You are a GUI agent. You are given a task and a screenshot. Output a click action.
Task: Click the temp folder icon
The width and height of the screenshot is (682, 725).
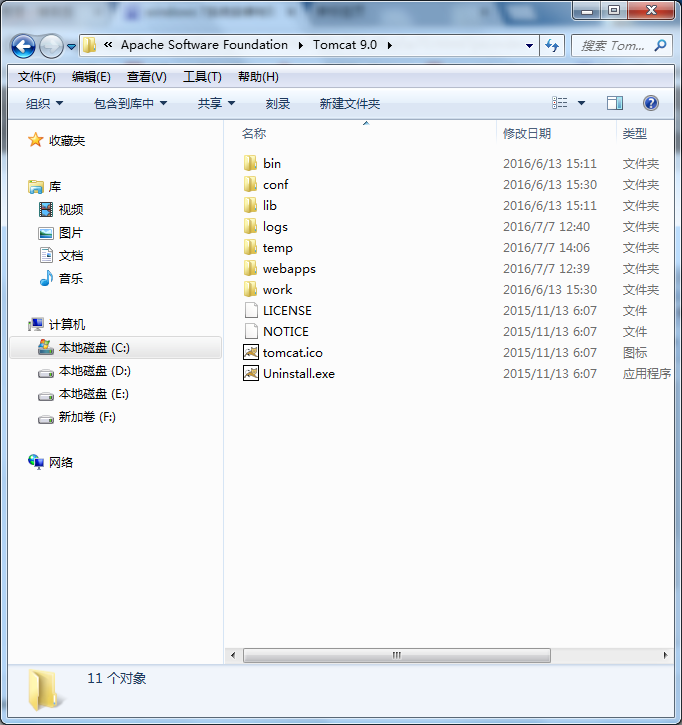coord(250,247)
